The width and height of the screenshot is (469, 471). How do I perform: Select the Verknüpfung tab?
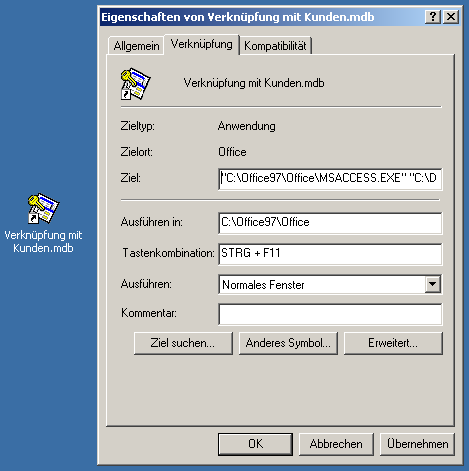point(202,44)
